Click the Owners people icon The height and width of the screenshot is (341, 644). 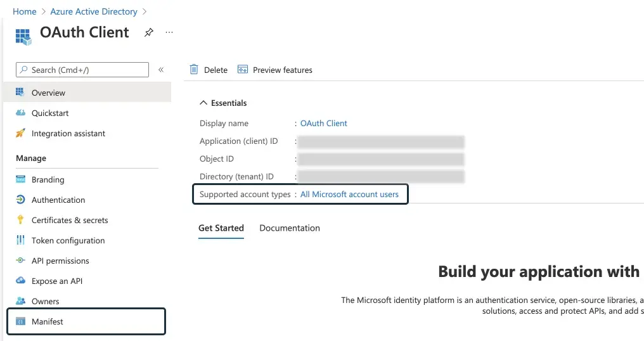(20, 300)
